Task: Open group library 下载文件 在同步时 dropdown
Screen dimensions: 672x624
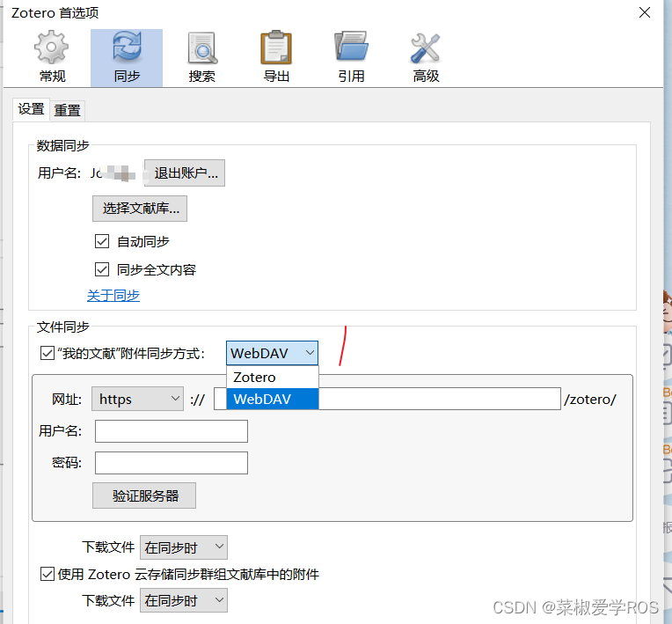Action: pyautogui.click(x=184, y=600)
